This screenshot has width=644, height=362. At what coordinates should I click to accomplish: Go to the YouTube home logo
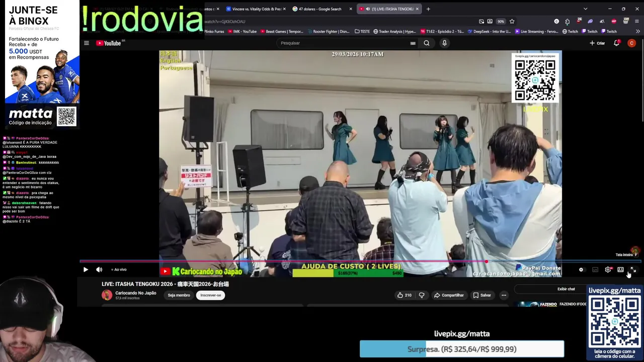coord(109,43)
